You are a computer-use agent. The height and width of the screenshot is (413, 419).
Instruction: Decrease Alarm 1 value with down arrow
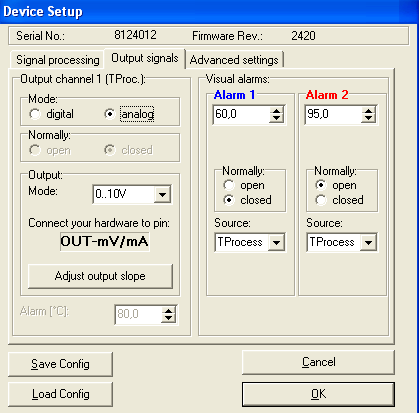click(276, 119)
